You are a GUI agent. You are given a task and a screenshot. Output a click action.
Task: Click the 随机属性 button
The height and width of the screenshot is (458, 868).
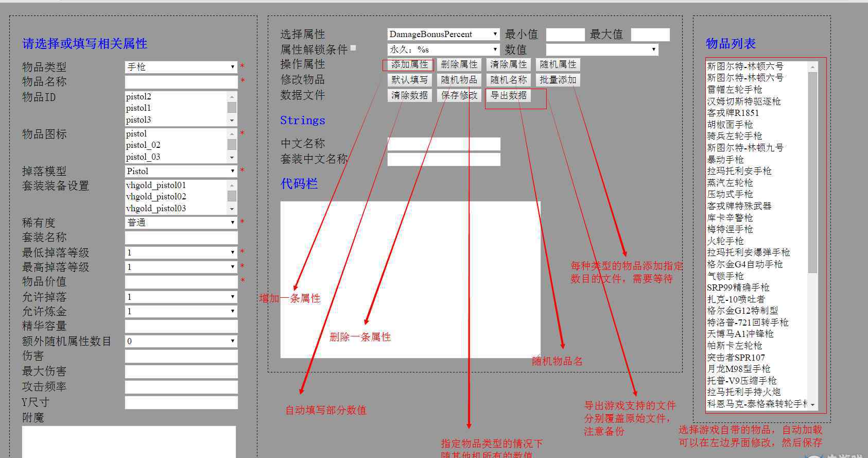558,64
